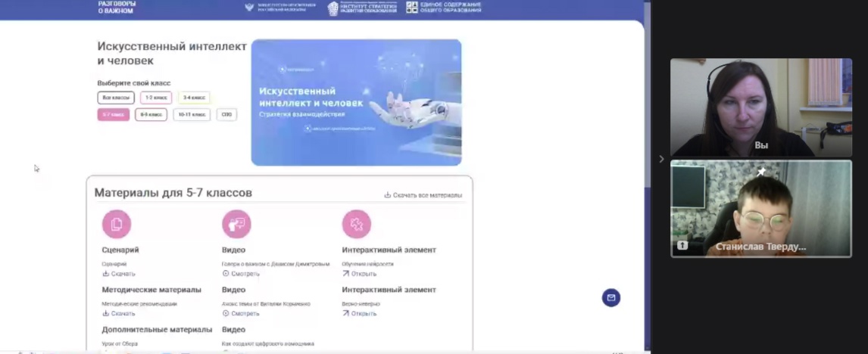Expand the video panel with the side arrow
Screen dimensions: 868x354
coord(661,159)
